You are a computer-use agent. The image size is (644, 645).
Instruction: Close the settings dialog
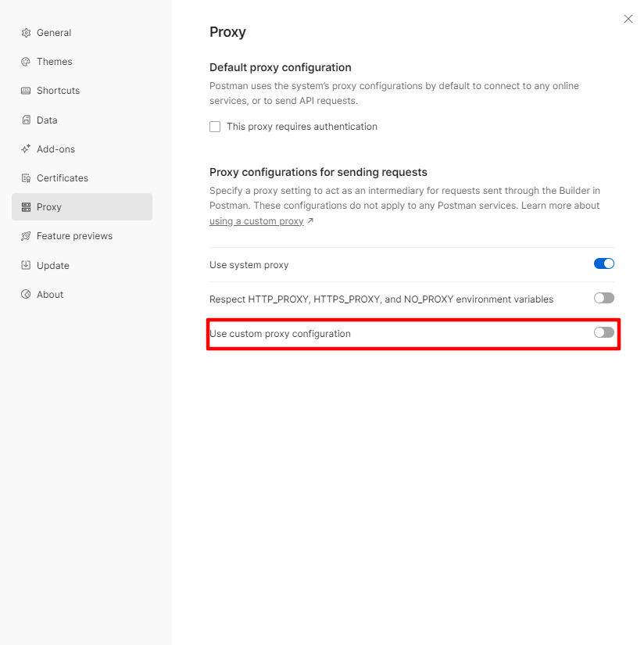pos(628,19)
